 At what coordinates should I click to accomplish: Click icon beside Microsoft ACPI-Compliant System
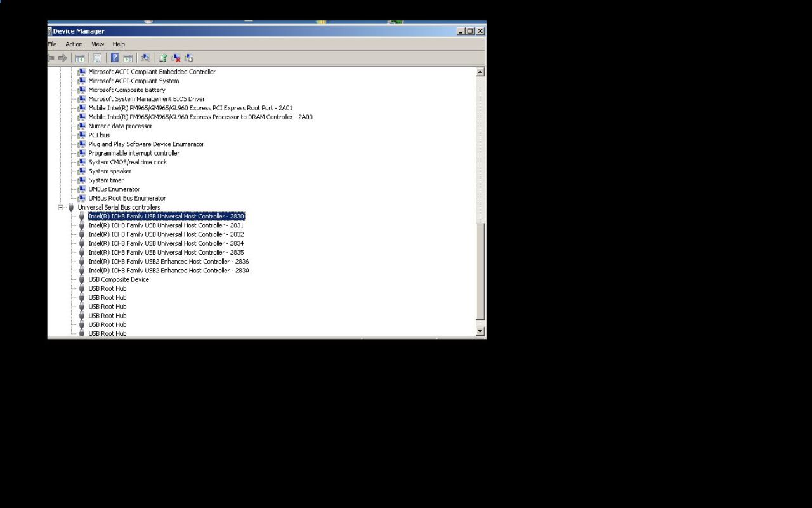[81, 81]
